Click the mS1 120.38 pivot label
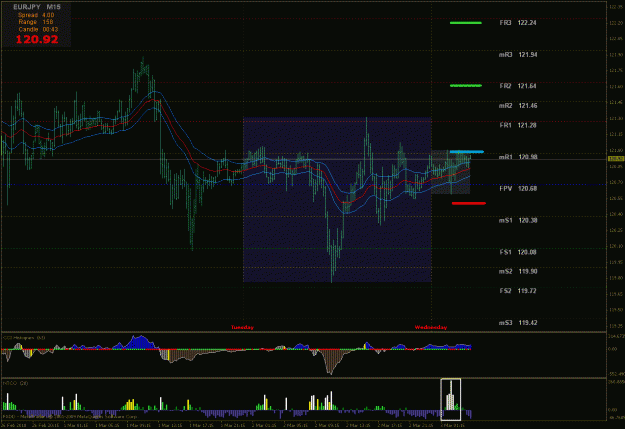625x429 pixels. 518,220
